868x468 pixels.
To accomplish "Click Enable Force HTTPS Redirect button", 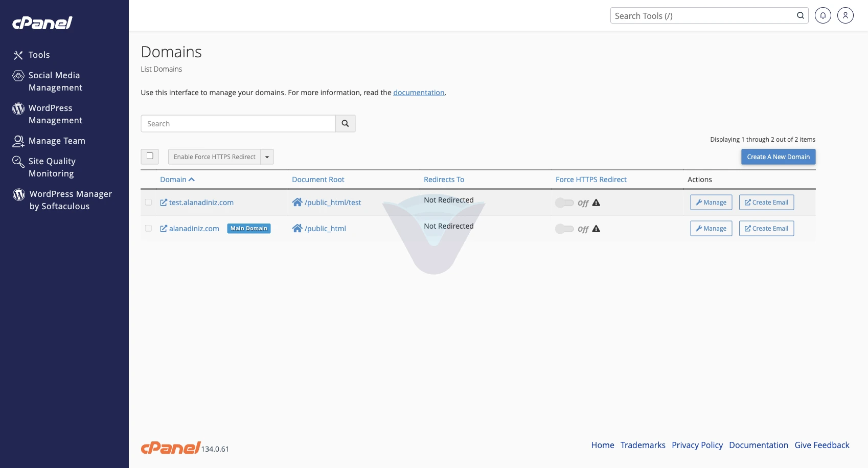I will pyautogui.click(x=214, y=157).
